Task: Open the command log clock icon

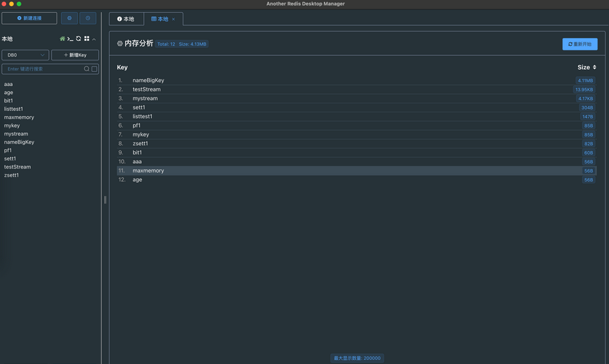Action: point(88,18)
